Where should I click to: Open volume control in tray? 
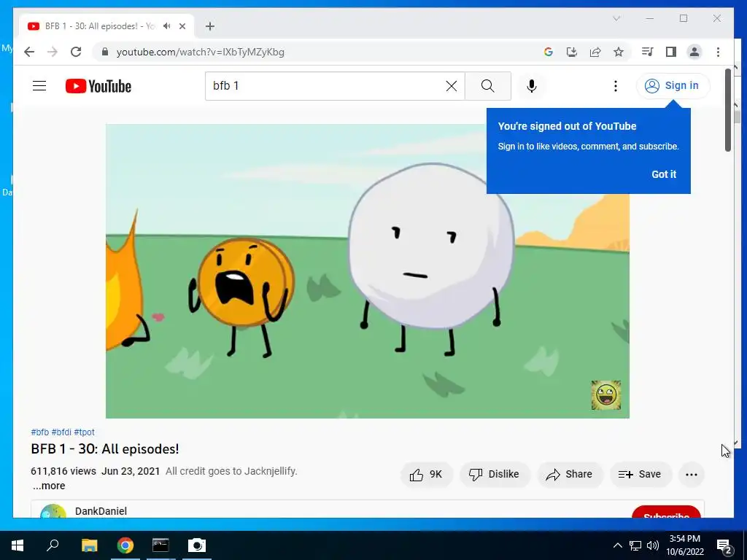coord(653,545)
